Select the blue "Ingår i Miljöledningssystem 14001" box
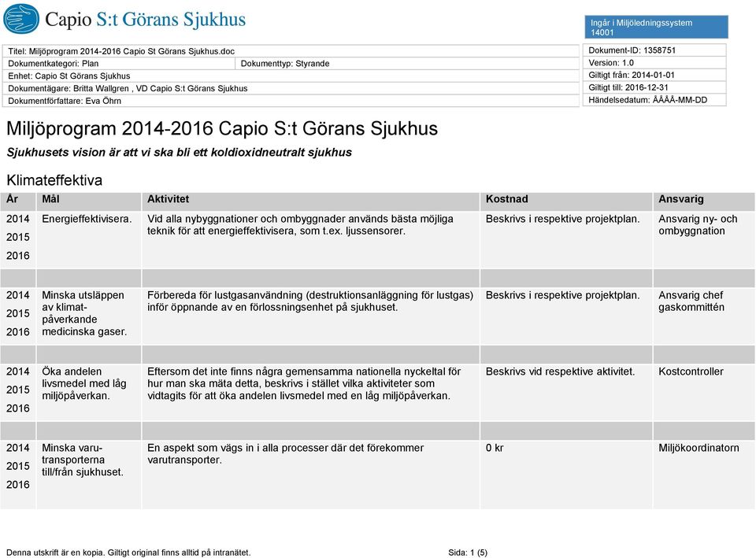The image size is (756, 558). [656, 27]
